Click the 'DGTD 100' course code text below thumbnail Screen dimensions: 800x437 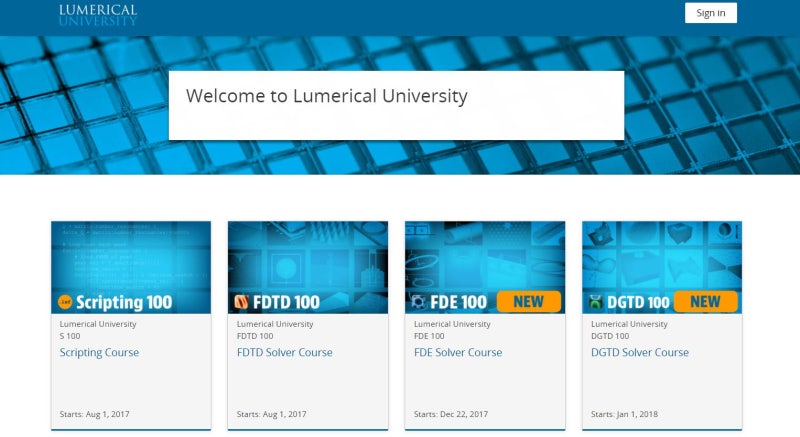610,336
